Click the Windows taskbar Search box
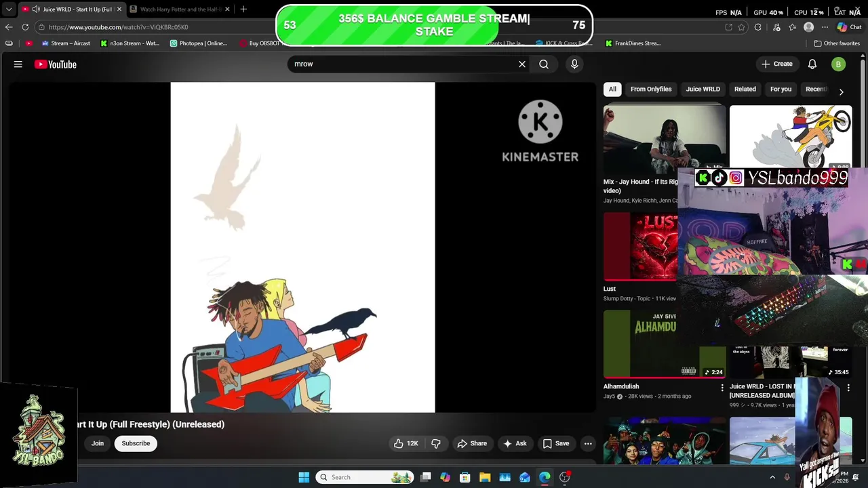The width and height of the screenshot is (868, 488). (x=365, y=477)
